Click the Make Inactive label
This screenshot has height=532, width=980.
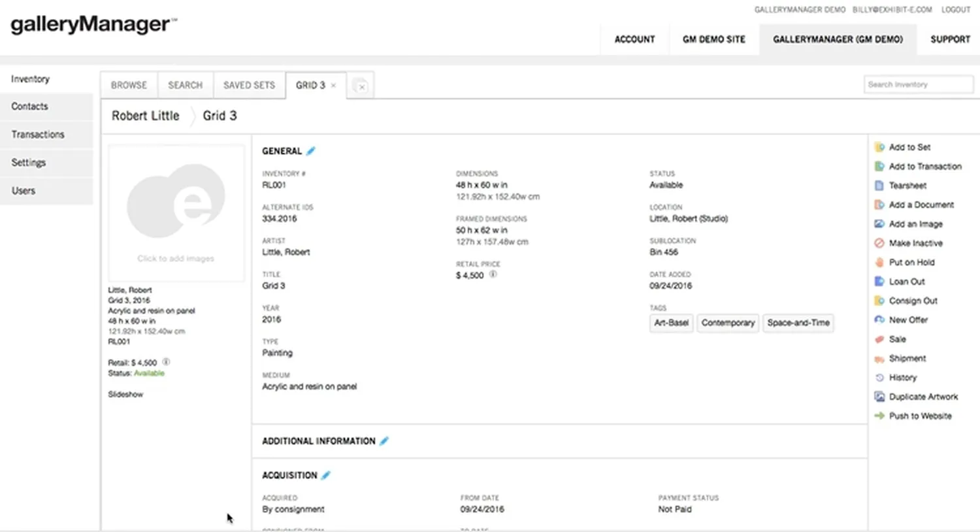(x=915, y=243)
